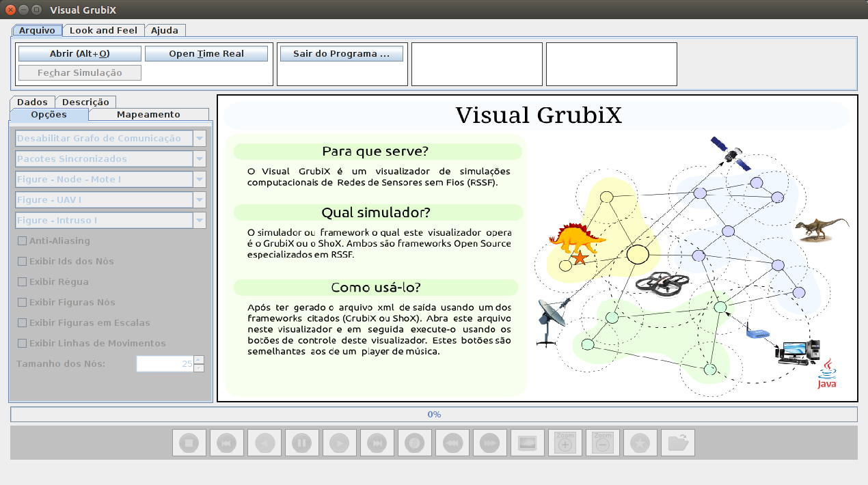Switch to the Opções tab
868x485 pixels.
(49, 114)
